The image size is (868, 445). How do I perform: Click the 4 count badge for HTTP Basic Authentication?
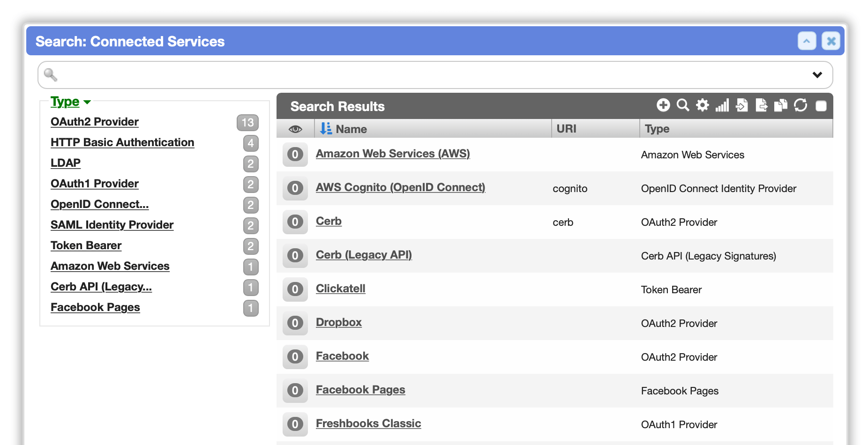251,143
